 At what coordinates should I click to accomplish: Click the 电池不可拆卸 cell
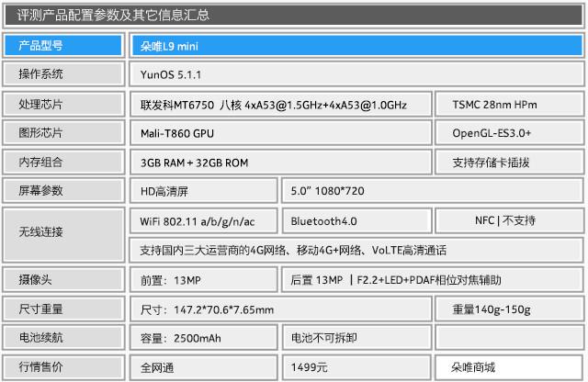(356, 338)
